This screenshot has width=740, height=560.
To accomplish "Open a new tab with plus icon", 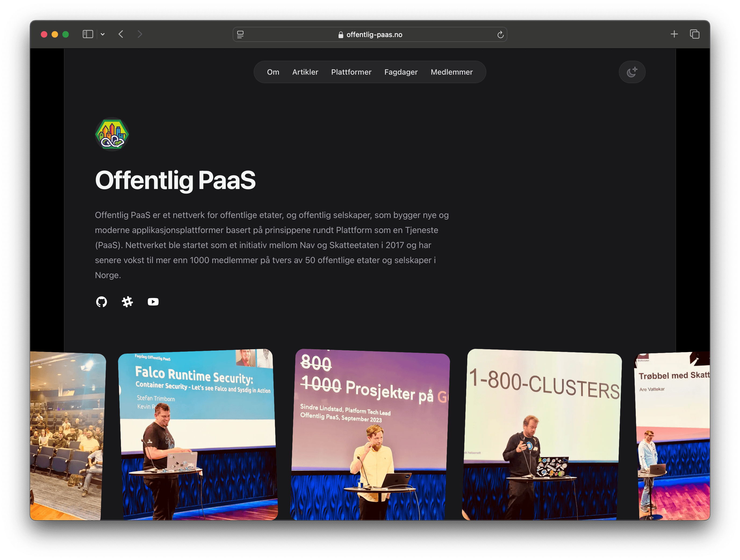I will tap(674, 34).
